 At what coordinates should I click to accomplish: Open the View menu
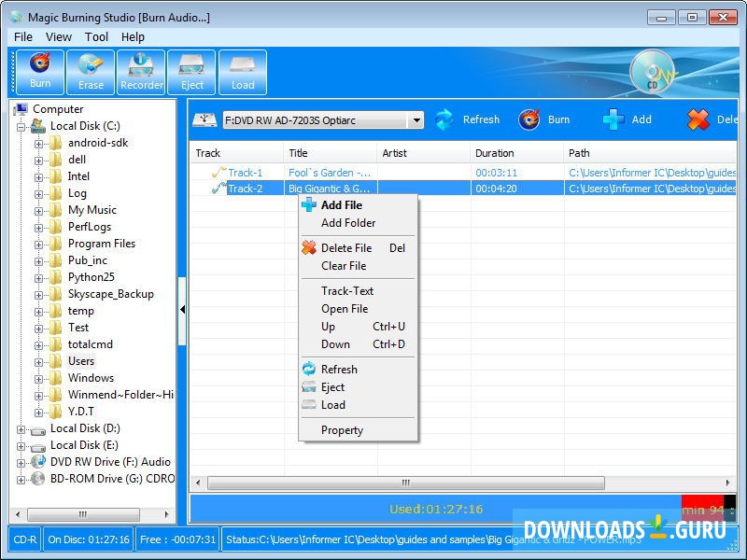click(x=59, y=36)
